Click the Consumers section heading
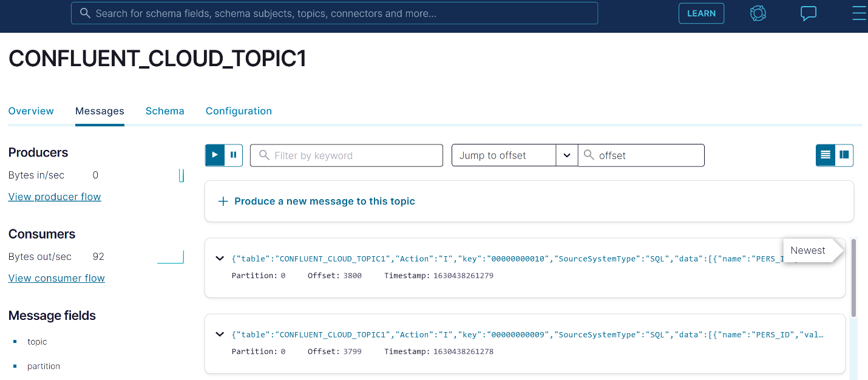This screenshot has width=868, height=380. tap(42, 234)
